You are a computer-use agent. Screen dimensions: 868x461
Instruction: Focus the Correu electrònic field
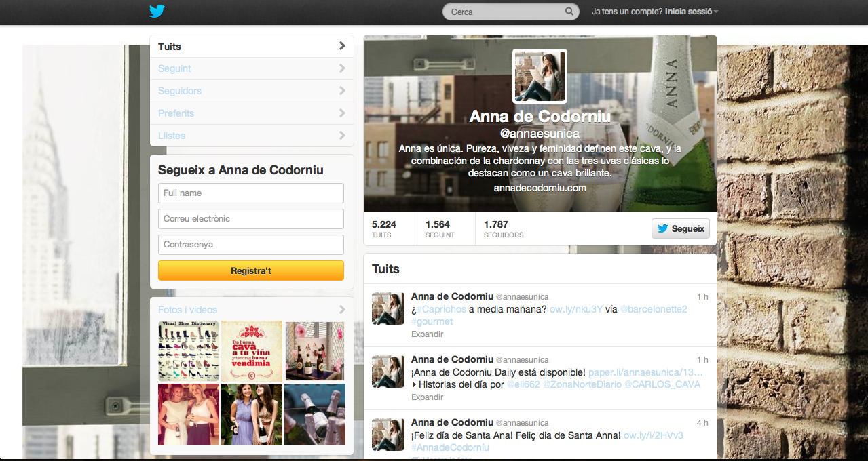click(x=251, y=219)
